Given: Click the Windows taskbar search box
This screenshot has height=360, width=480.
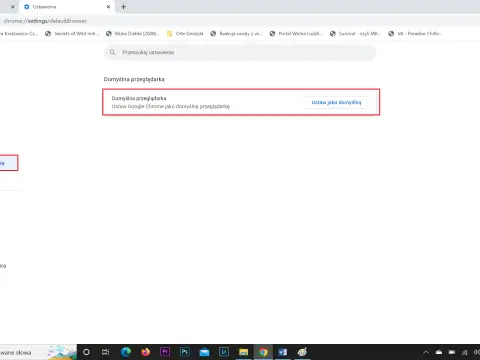Looking at the screenshot, I should [38, 352].
